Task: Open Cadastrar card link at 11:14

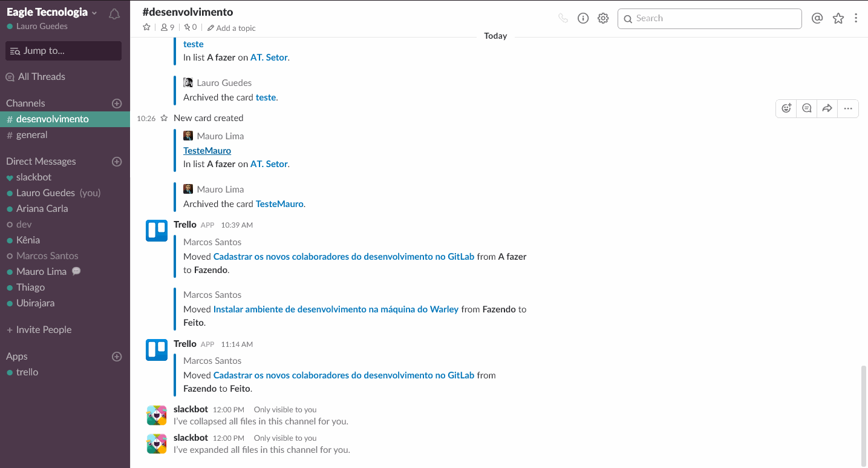Action: 344,375
